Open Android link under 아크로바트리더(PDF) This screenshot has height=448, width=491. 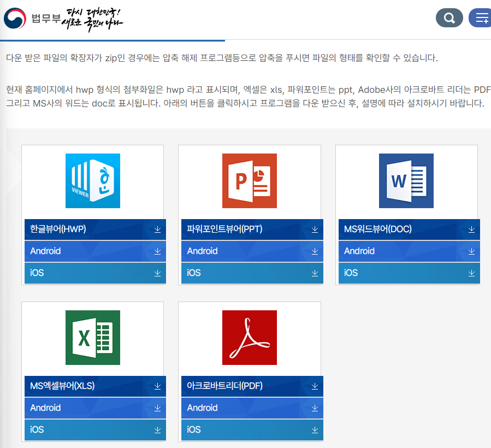[252, 408]
